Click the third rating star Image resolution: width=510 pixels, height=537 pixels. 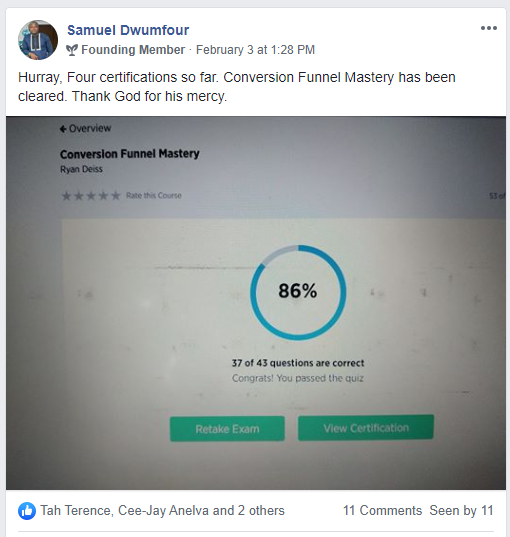[91, 196]
